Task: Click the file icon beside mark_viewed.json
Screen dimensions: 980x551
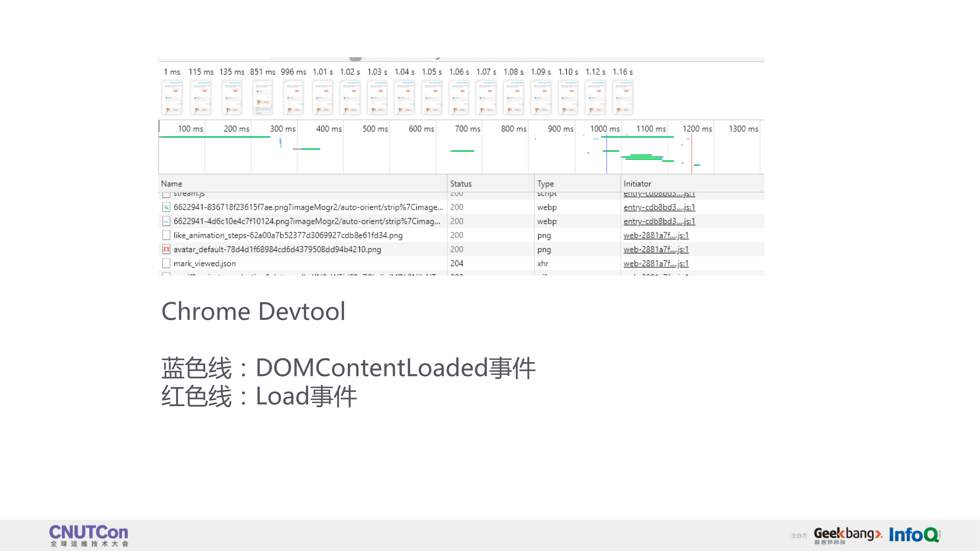Action: [x=166, y=263]
